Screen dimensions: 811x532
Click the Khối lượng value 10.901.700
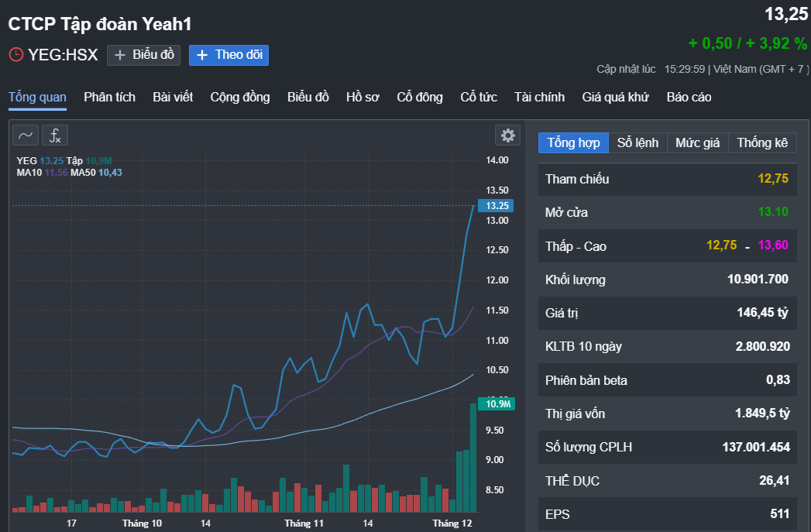[x=758, y=280]
